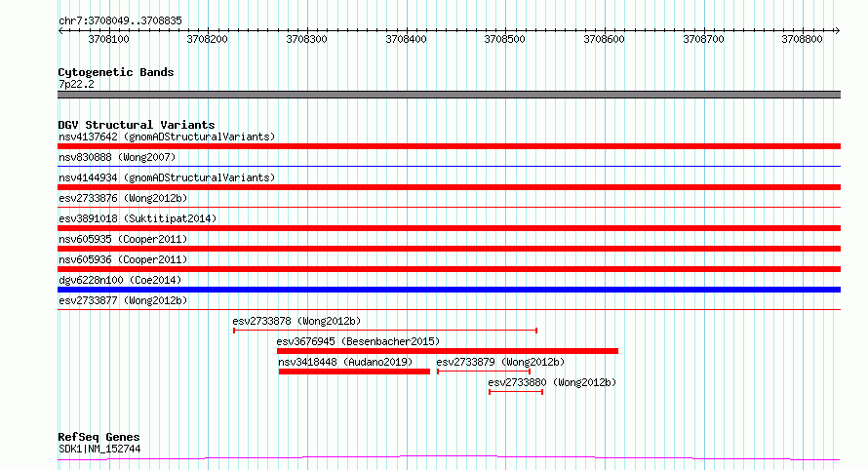868x470 pixels.
Task: Click the red bar under nsv4137642
Action: [x=449, y=146]
